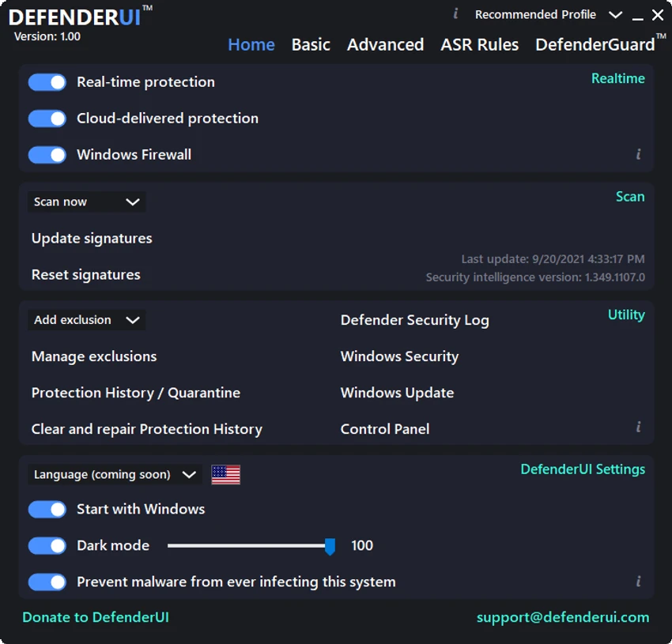Open Defender Security Log
The height and width of the screenshot is (644, 672).
(415, 320)
